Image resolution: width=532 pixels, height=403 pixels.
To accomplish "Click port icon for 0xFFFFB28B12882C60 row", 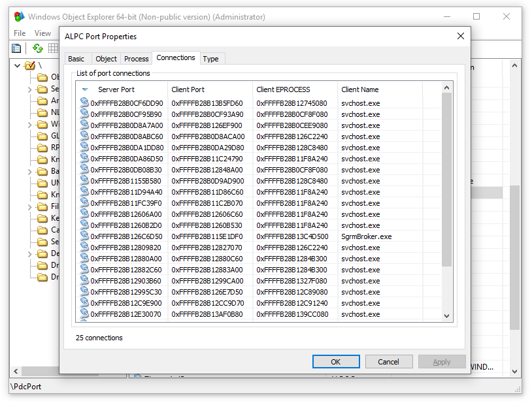I will pos(84,270).
